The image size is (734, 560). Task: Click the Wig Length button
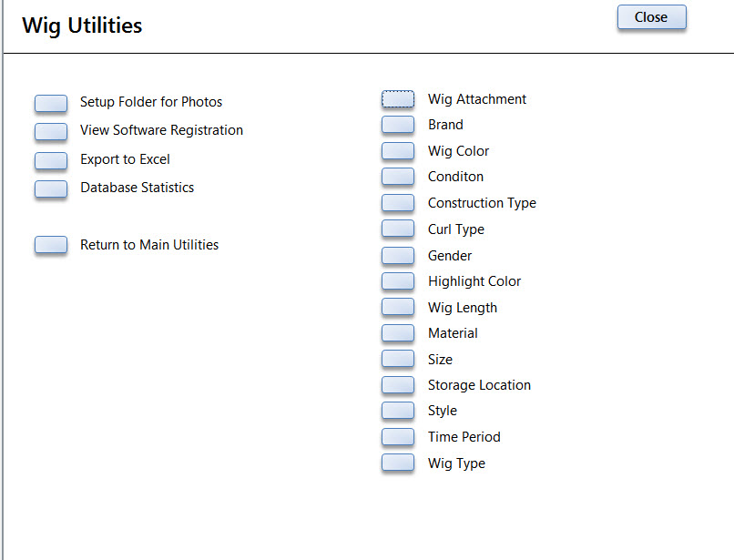tap(398, 307)
